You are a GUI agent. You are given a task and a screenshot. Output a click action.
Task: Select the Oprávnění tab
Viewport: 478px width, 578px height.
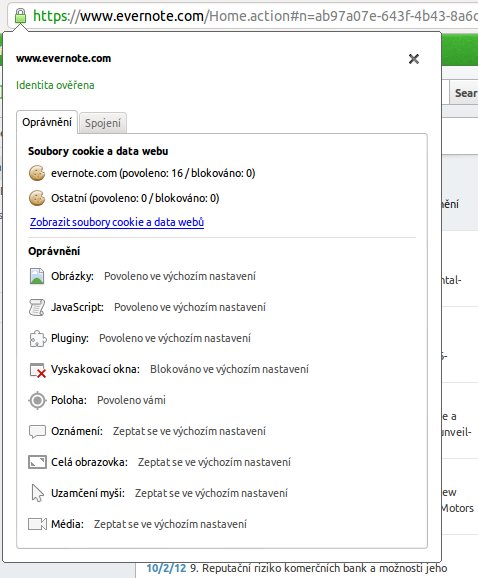[47, 122]
